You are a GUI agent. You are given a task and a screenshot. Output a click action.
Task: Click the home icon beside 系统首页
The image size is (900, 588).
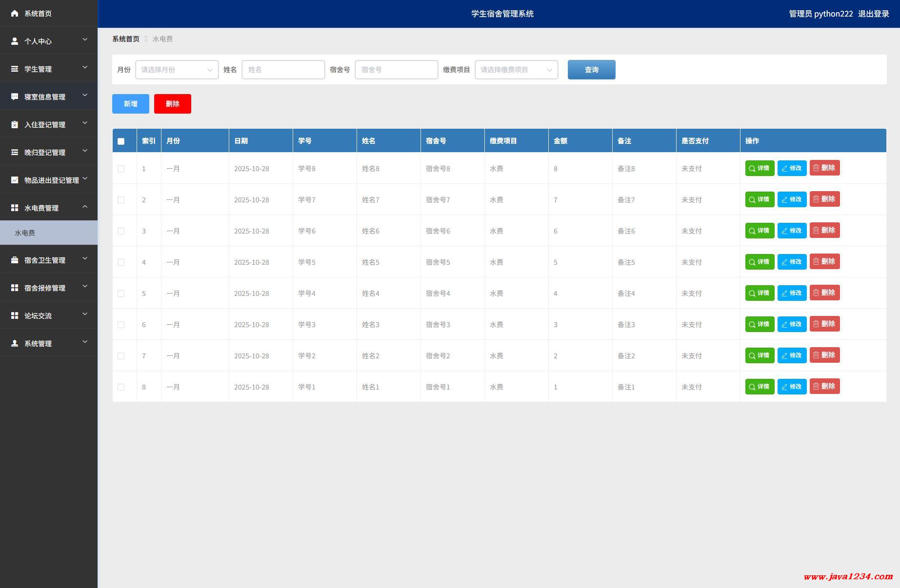pos(15,14)
